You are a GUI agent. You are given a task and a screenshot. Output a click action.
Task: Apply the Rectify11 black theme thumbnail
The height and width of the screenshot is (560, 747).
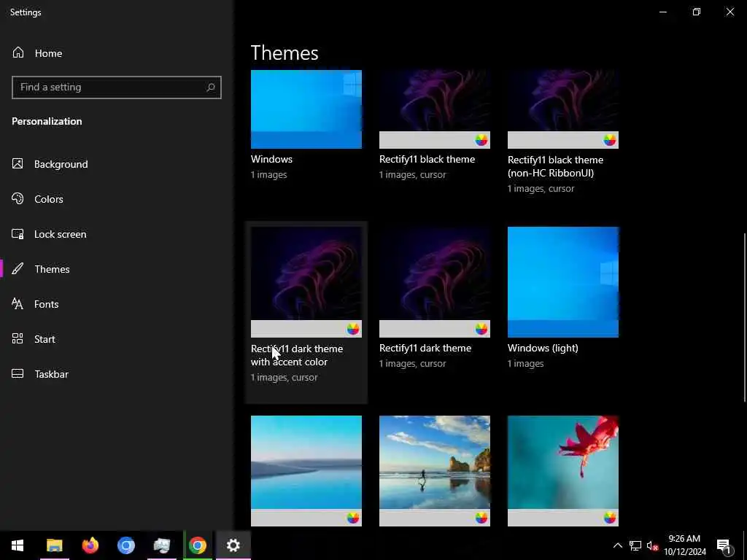[x=435, y=109]
